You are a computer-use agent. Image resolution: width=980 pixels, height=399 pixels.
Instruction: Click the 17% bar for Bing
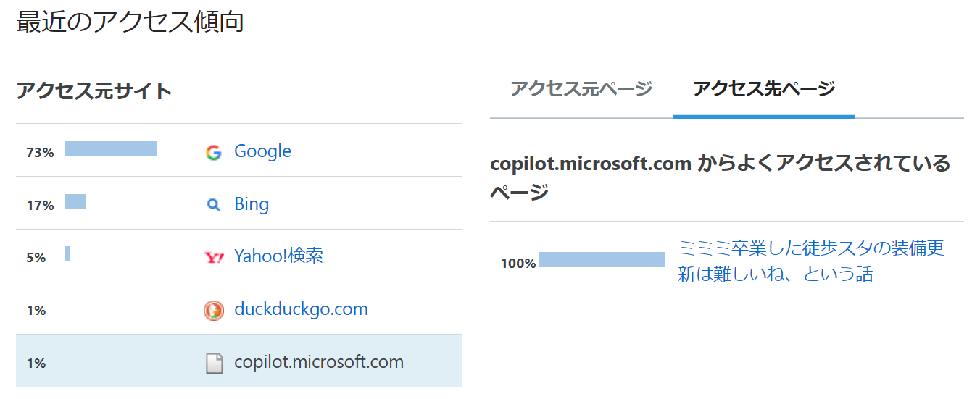(75, 202)
